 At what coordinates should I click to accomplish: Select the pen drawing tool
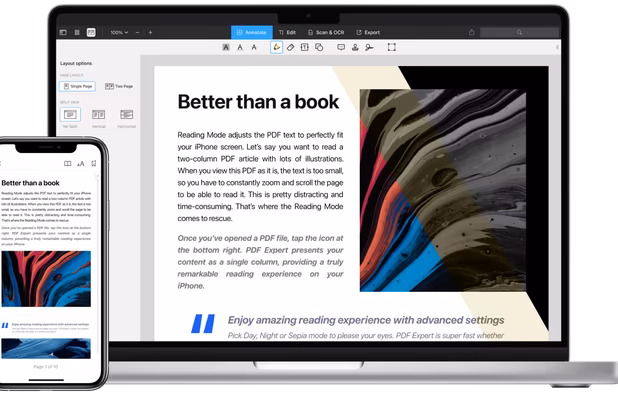[276, 47]
